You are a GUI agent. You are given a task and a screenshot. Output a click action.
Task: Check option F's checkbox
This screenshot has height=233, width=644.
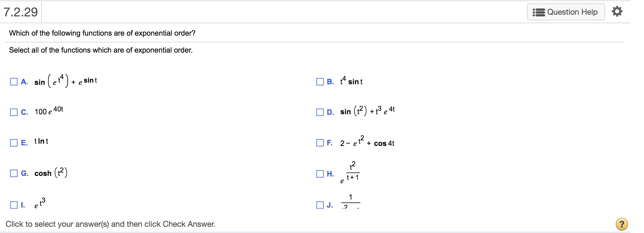click(319, 143)
